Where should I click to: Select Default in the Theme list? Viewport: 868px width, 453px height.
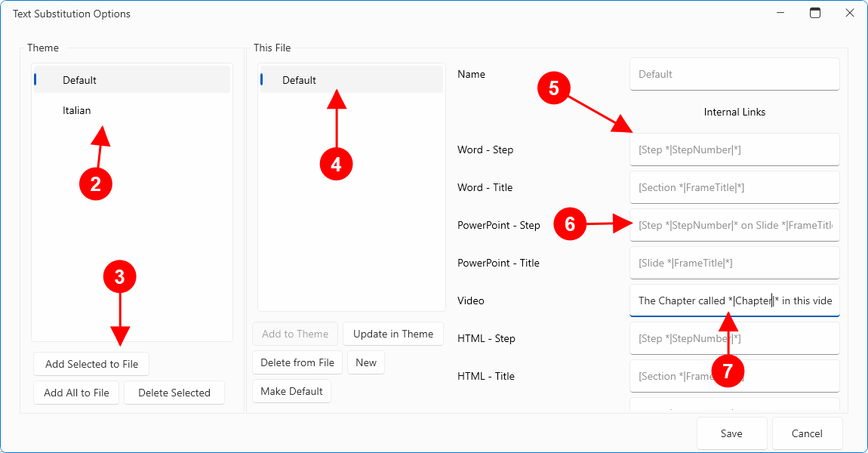[79, 80]
